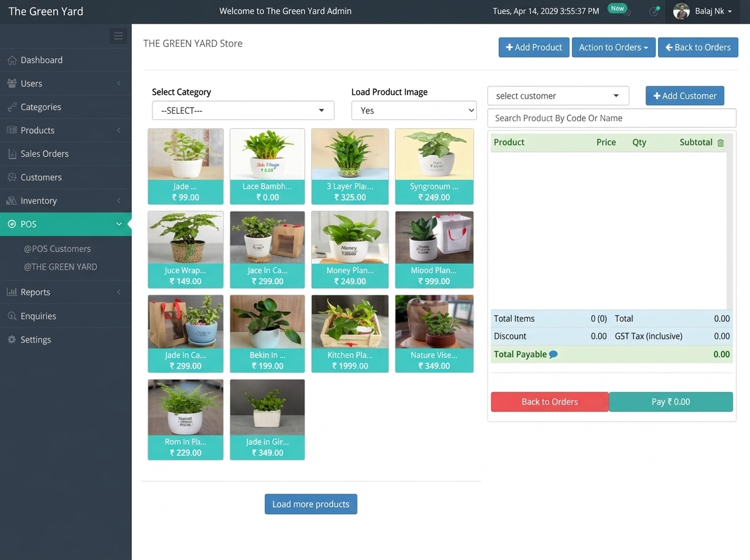The width and height of the screenshot is (750, 560).
Task: Click the Search Product By Code field
Action: click(x=611, y=118)
